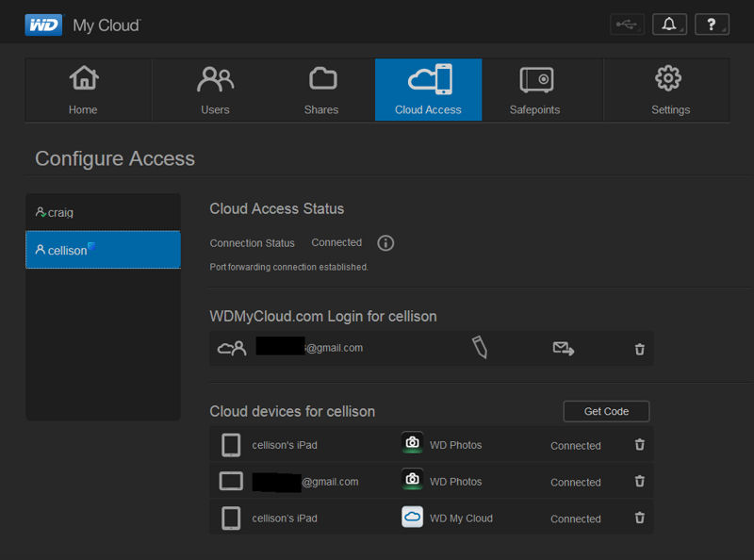Open the help question mark icon
754x560 pixels.
pyautogui.click(x=712, y=25)
